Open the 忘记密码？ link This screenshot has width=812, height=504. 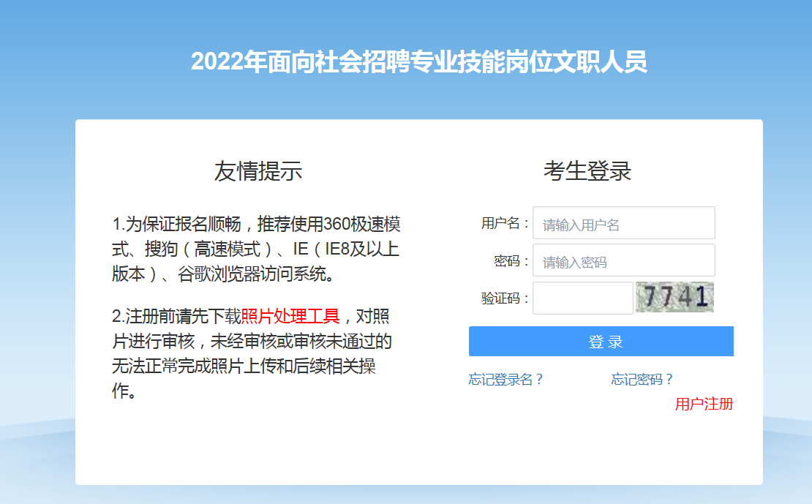642,380
